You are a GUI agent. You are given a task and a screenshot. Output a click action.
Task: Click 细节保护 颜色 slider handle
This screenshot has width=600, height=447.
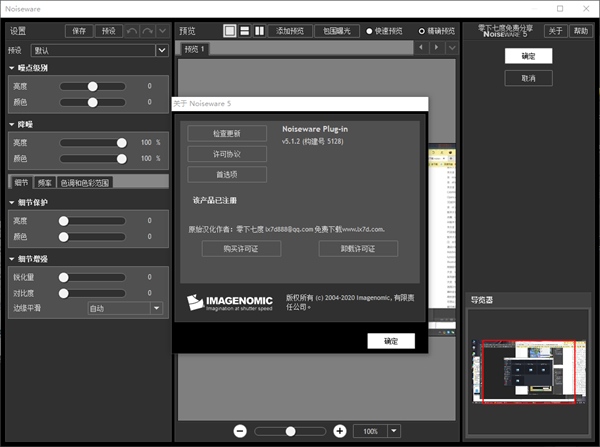[x=64, y=237]
